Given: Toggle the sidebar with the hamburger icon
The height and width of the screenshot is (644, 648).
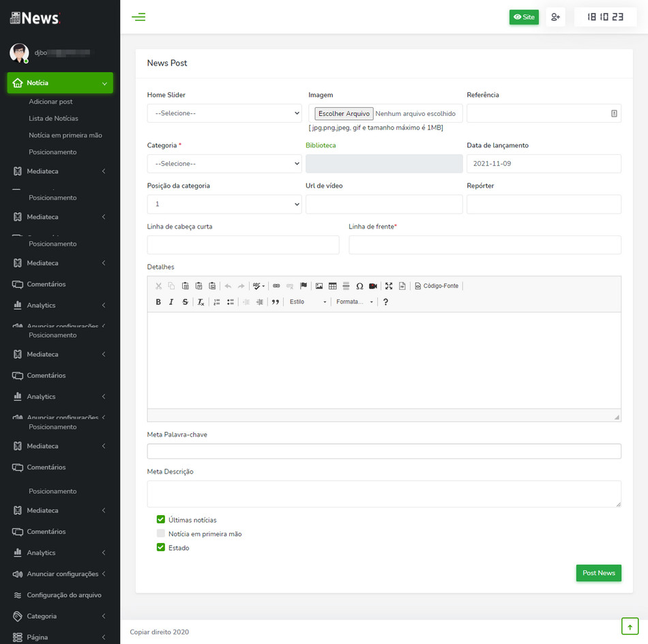Looking at the screenshot, I should (139, 16).
